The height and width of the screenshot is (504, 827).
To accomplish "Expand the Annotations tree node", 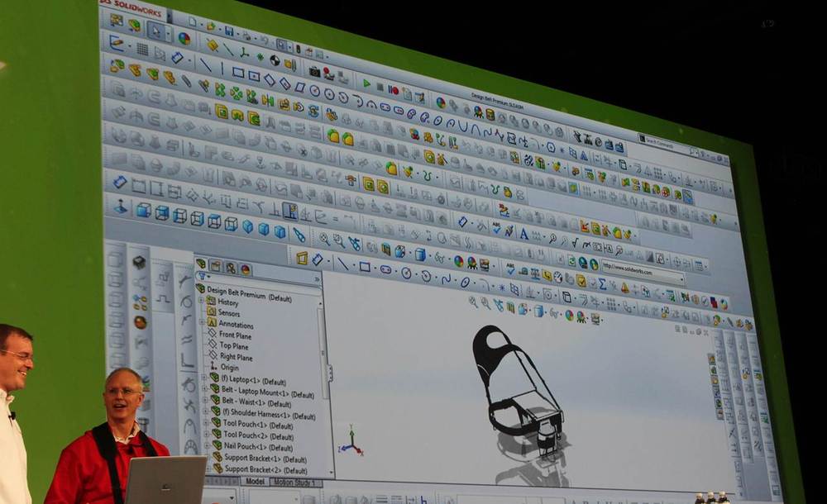I will tap(202, 324).
